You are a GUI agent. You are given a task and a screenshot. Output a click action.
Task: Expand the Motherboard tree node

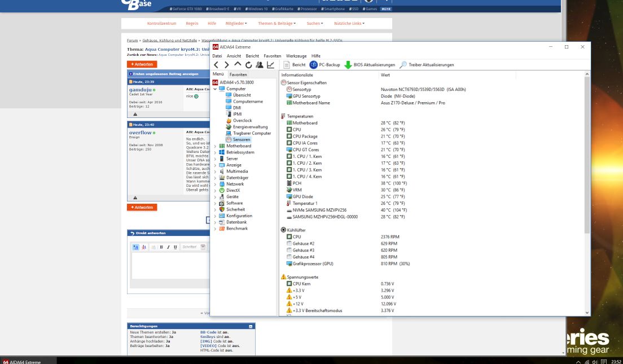215,146
